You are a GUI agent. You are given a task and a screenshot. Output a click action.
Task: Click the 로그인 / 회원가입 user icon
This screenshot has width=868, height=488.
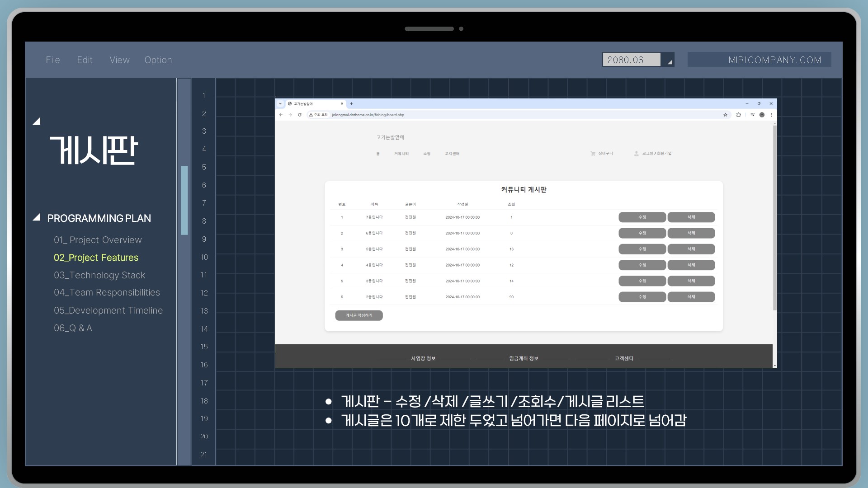(x=636, y=154)
